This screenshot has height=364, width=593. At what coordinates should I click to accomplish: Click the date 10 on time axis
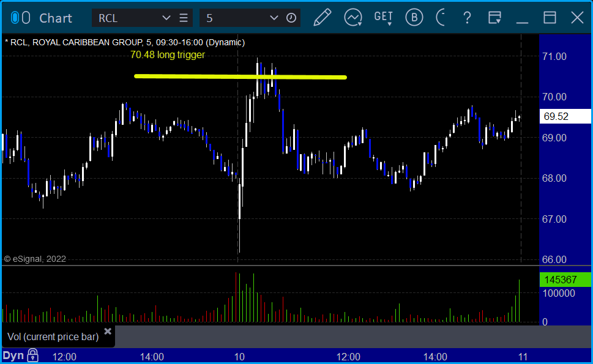pos(239,357)
